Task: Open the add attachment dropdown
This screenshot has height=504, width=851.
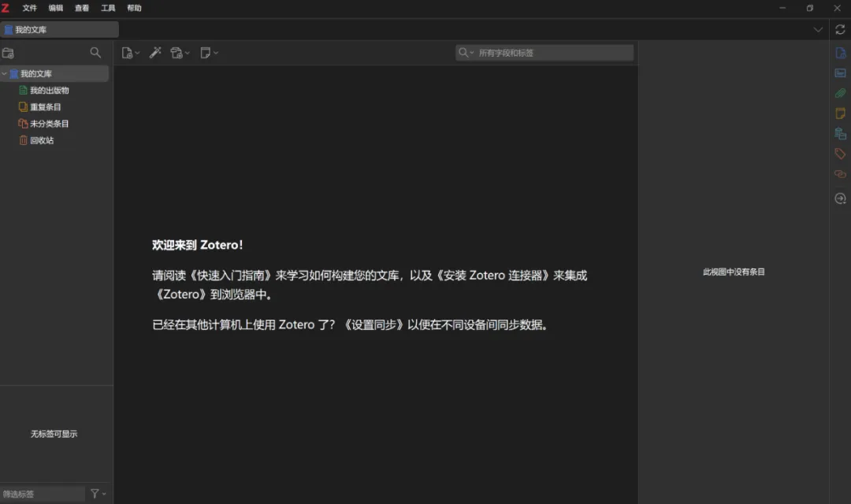Action: (x=180, y=53)
